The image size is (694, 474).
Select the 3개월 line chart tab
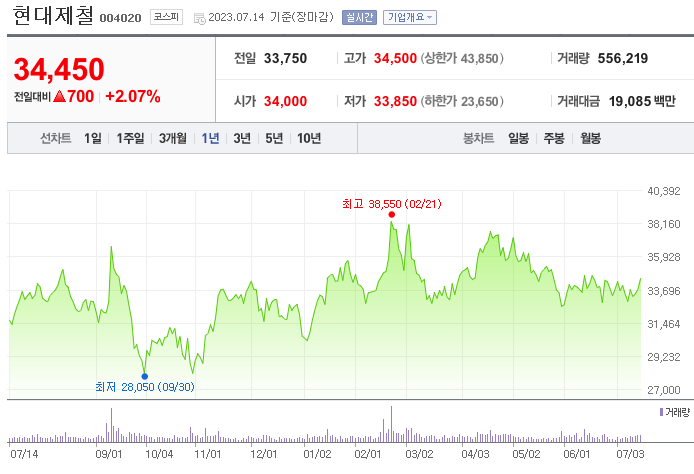[173, 139]
